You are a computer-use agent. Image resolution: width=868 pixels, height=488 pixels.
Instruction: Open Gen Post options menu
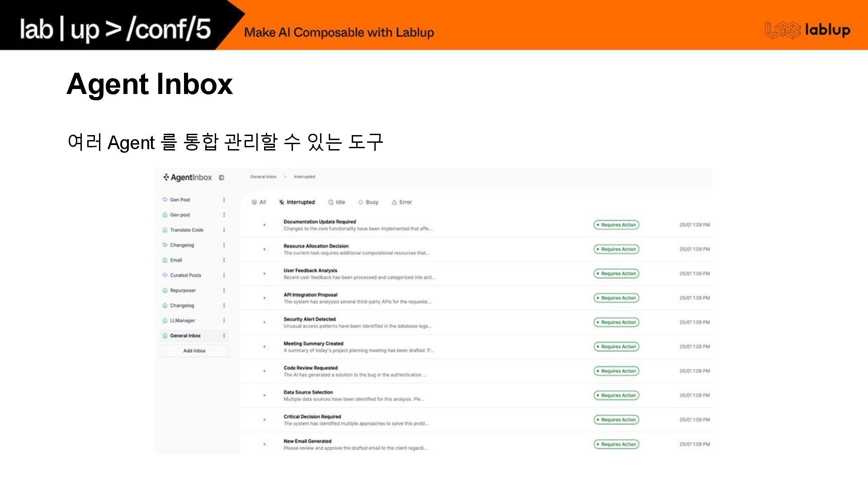click(x=224, y=200)
